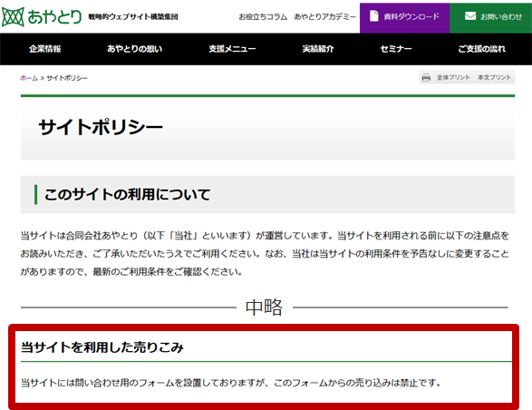Click the あやとり logo emblem icon
The height and width of the screenshot is (410, 532).
coord(13,17)
